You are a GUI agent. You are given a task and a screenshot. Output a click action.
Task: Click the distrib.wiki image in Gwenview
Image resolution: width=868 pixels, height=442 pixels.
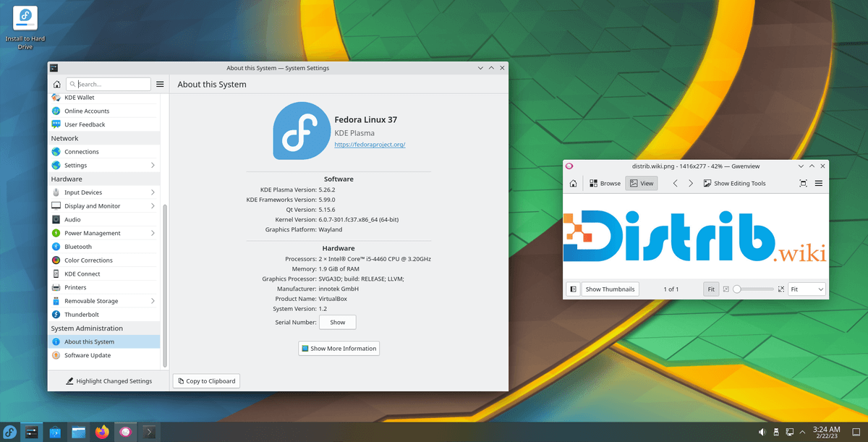point(696,236)
